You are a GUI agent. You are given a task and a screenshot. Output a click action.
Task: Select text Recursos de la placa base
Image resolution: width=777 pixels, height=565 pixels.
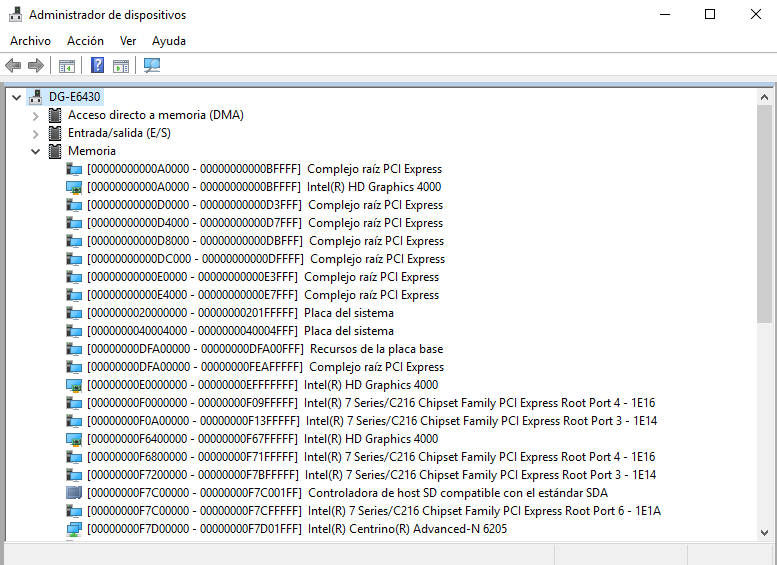point(376,349)
